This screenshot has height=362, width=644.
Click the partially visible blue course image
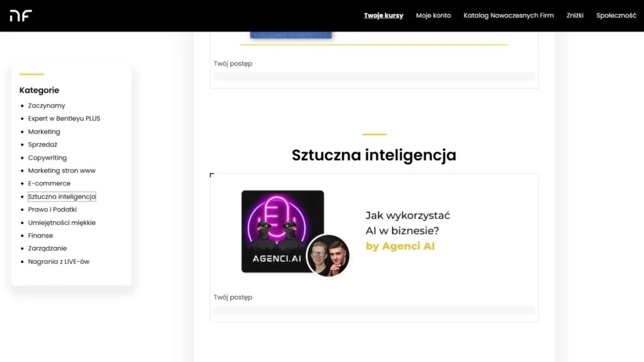point(291,35)
